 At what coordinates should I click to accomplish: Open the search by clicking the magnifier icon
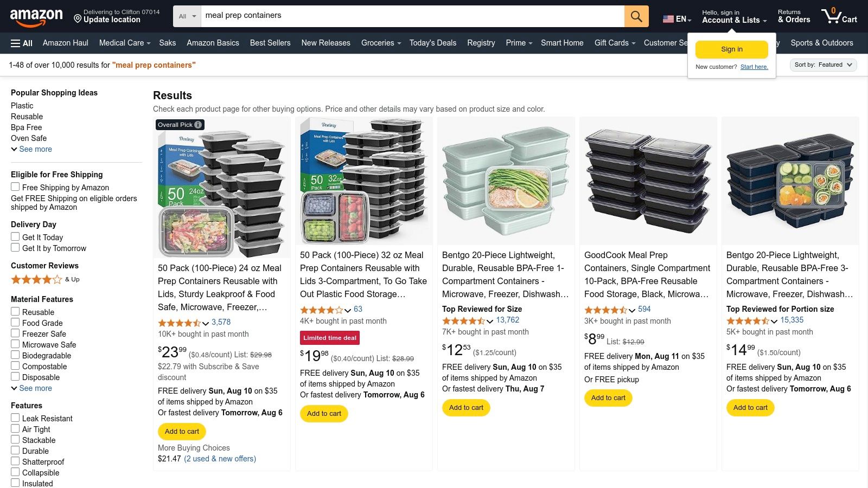coord(636,16)
